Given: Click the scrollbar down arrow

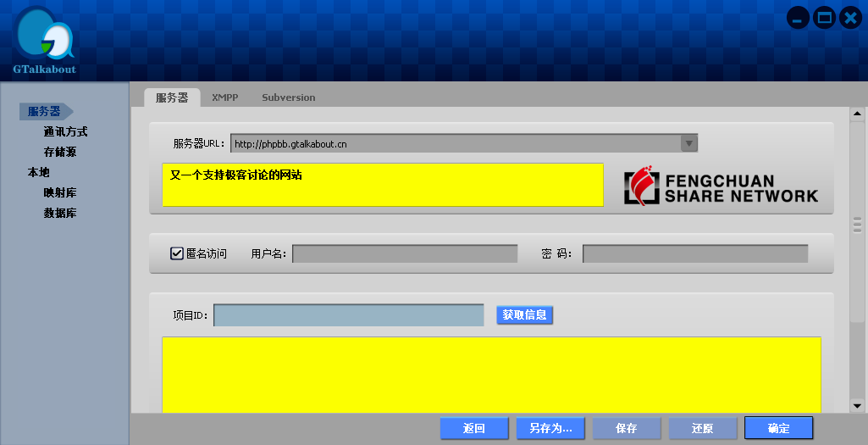Looking at the screenshot, I should [857, 406].
